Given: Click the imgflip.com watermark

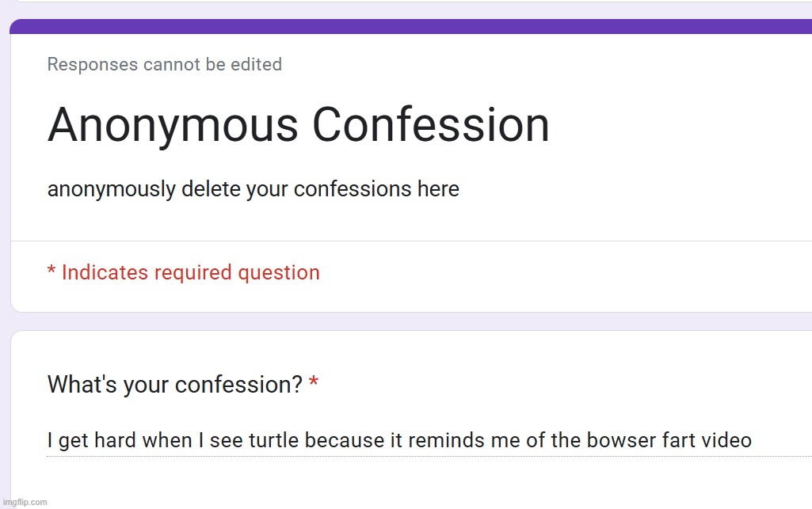Looking at the screenshot, I should tap(25, 502).
